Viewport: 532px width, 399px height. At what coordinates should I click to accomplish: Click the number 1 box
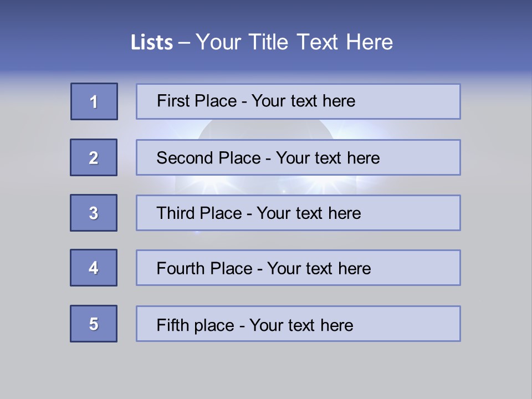tap(94, 101)
